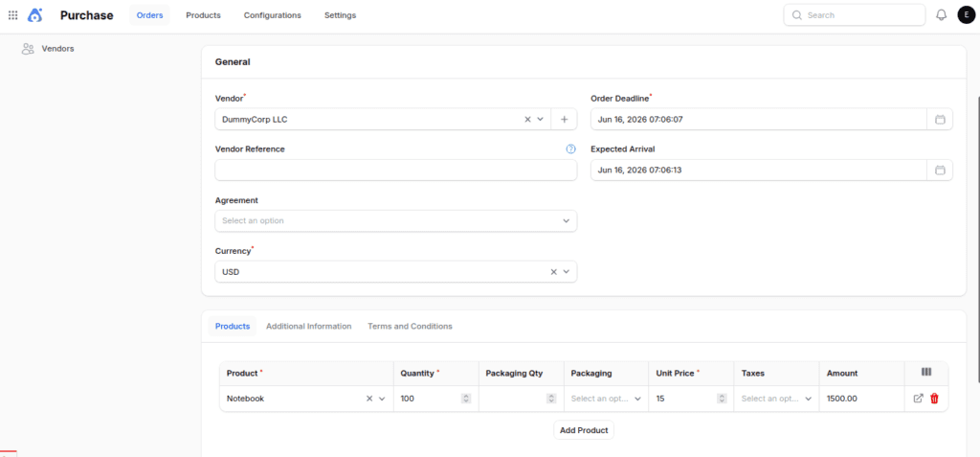Open Vendors in the sidebar
Image resolution: width=980 pixels, height=457 pixels.
coord(57,49)
